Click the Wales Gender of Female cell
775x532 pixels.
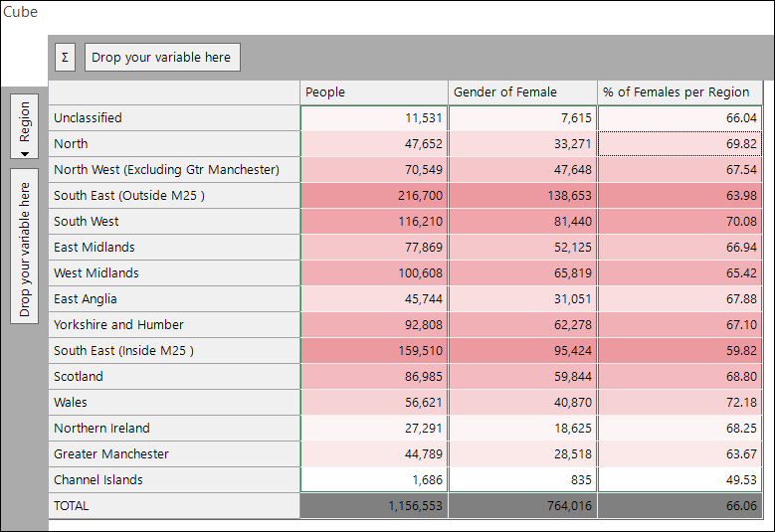tap(522, 403)
